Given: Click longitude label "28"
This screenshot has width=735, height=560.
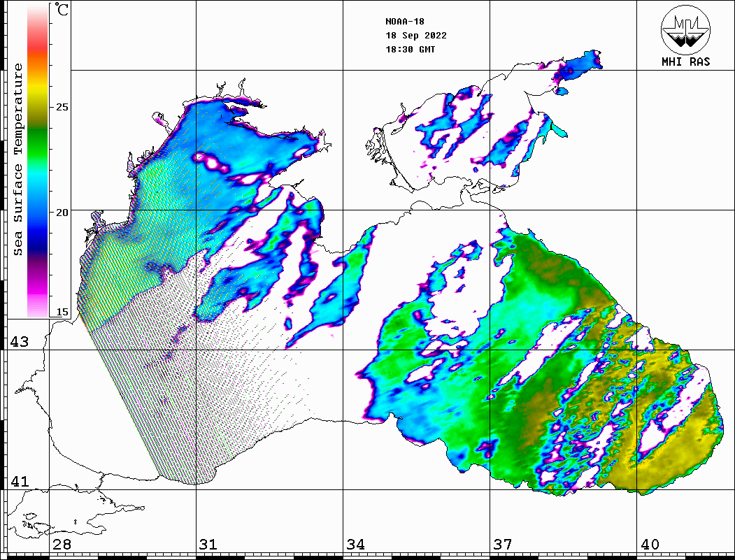Looking at the screenshot, I should coord(62,545).
